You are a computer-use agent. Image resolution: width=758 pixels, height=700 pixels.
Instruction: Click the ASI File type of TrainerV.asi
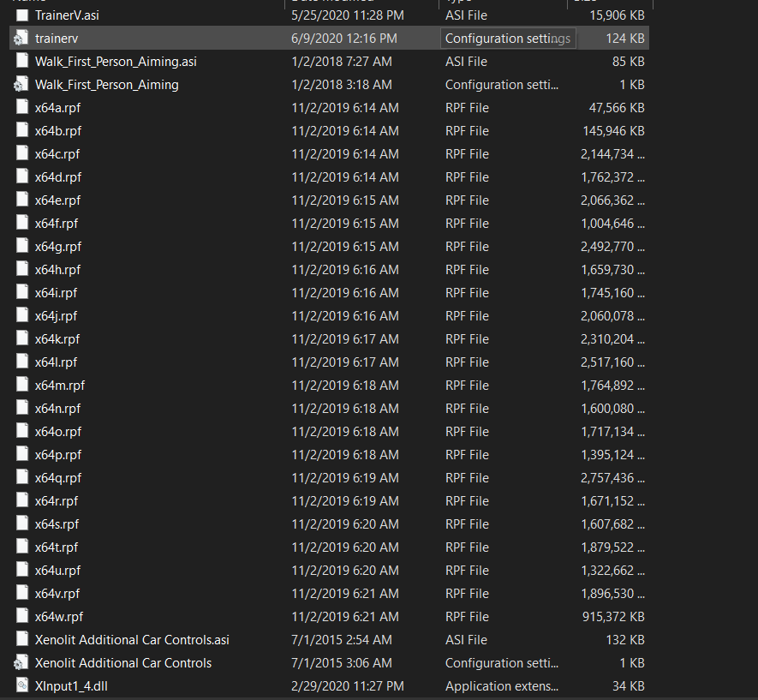pos(466,15)
